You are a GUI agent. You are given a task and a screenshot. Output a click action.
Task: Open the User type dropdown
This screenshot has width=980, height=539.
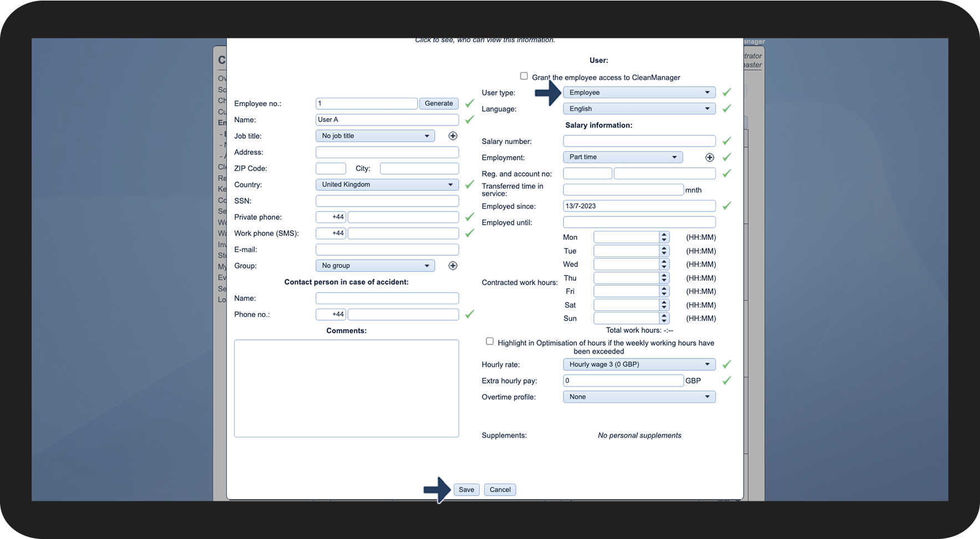click(x=639, y=93)
